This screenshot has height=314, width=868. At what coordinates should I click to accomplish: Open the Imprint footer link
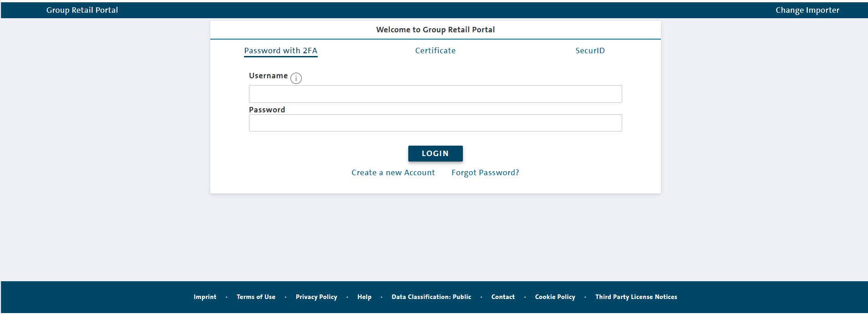[205, 297]
